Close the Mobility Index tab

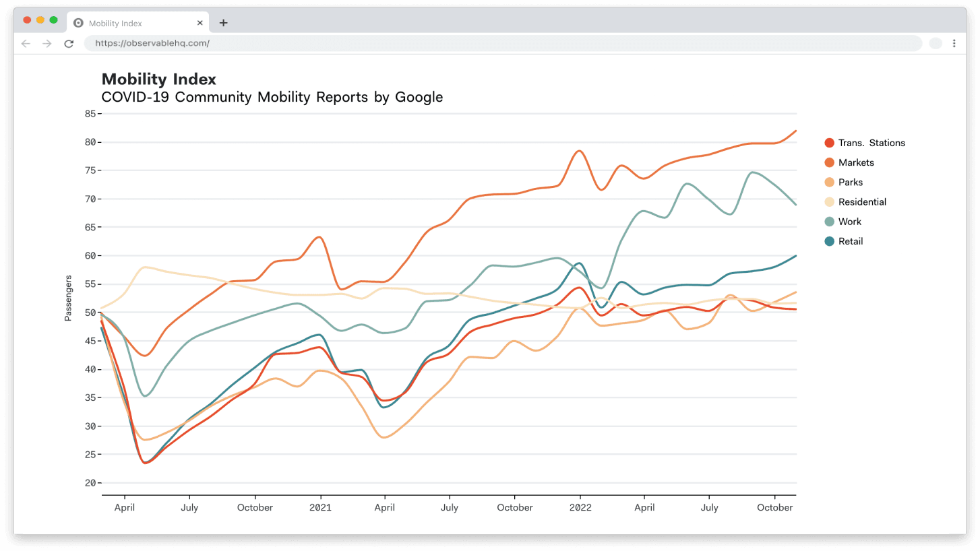[x=200, y=23]
